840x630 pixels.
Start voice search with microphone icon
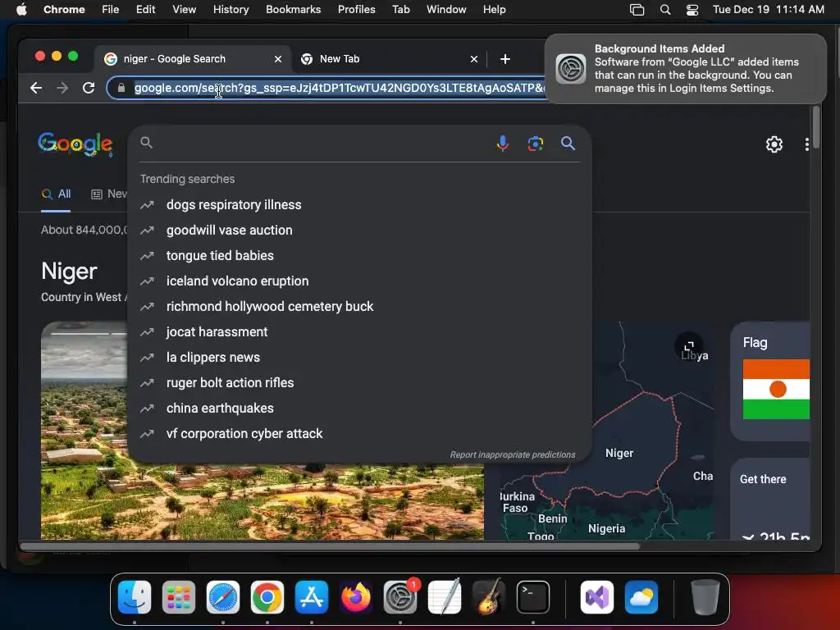point(503,143)
